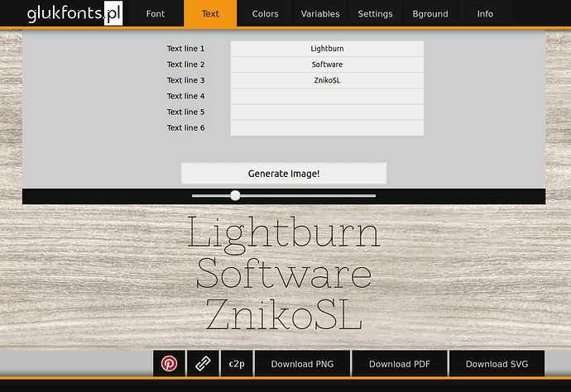Click the 'Text line 3' label
Image resolution: width=571 pixels, height=392 pixels.
coord(185,80)
